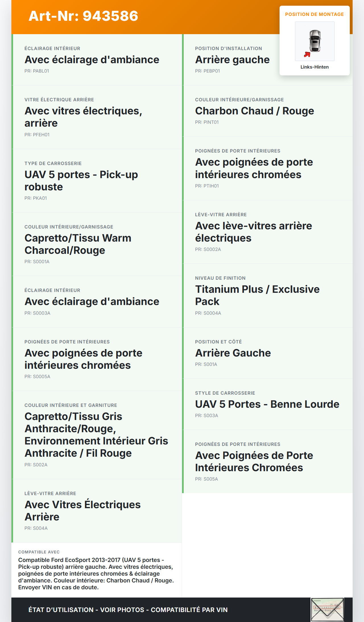
Task: Open the VIN envelope image in footer
Action: (x=327, y=609)
